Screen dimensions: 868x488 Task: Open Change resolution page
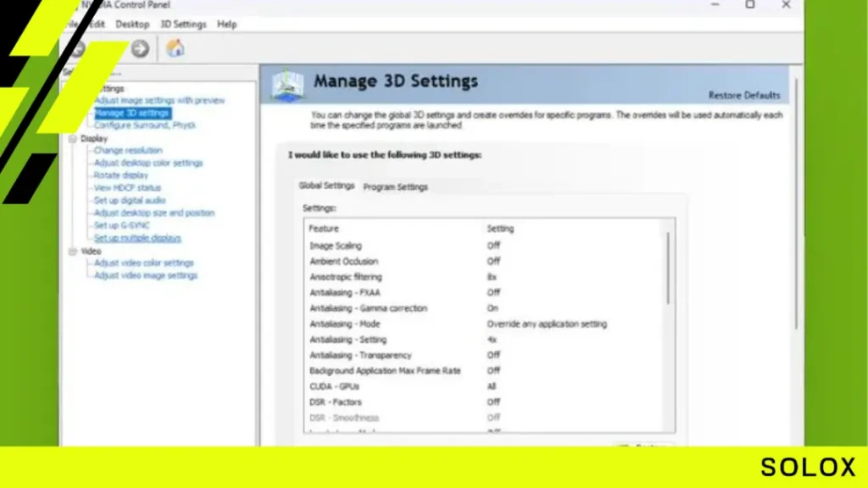pos(128,151)
